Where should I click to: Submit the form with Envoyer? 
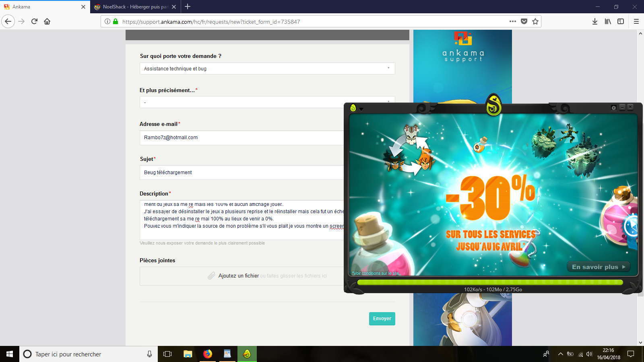[x=382, y=319]
